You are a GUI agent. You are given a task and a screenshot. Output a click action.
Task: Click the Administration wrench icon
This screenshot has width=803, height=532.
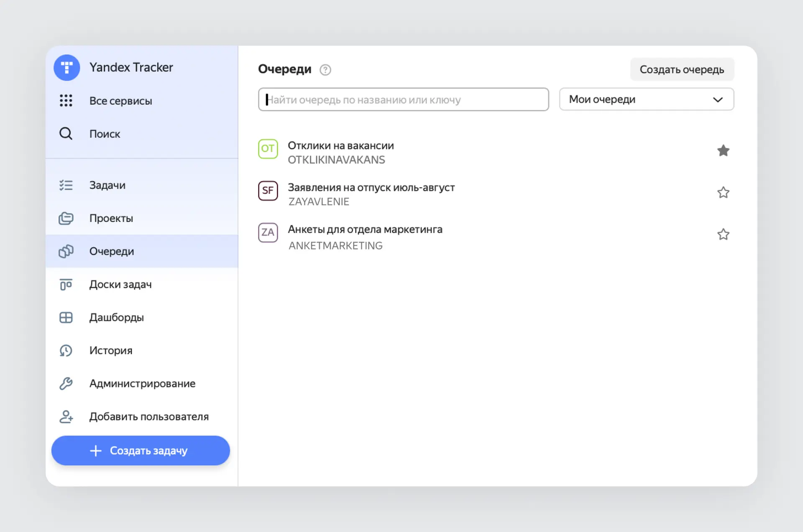pyautogui.click(x=66, y=384)
